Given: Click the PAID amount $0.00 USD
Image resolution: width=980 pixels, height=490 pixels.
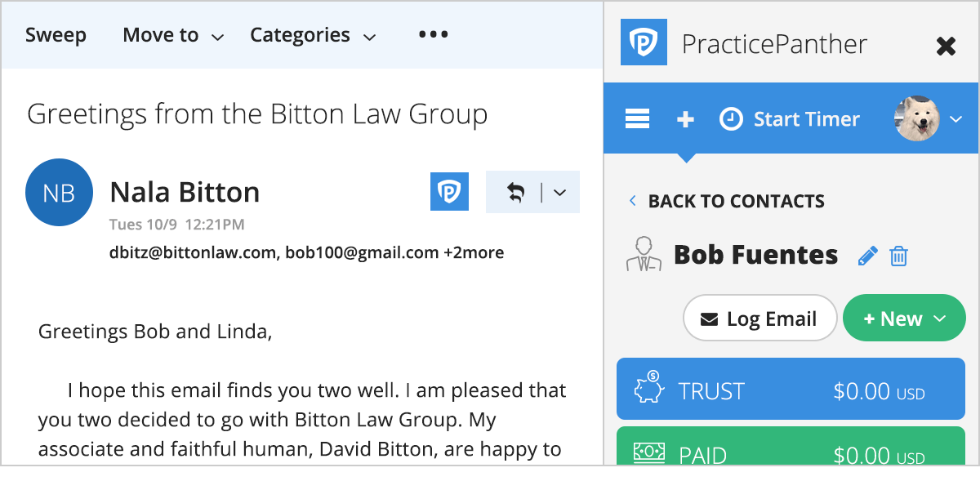Looking at the screenshot, I should pos(879,454).
